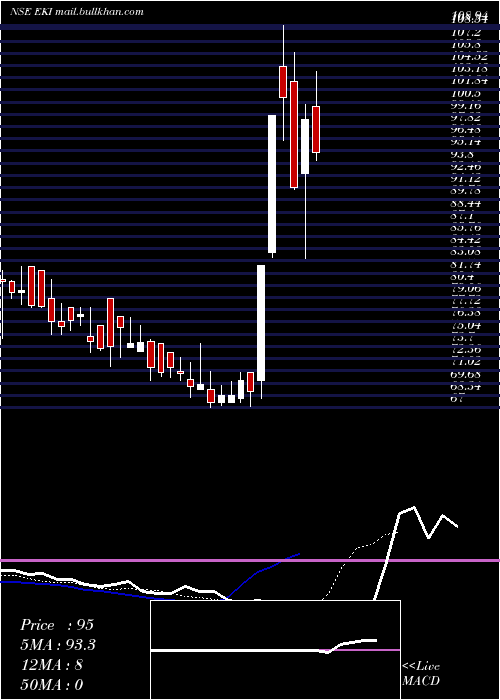Click the 75.04 price axis label
The height and width of the screenshot is (700, 500).
coord(466,325)
